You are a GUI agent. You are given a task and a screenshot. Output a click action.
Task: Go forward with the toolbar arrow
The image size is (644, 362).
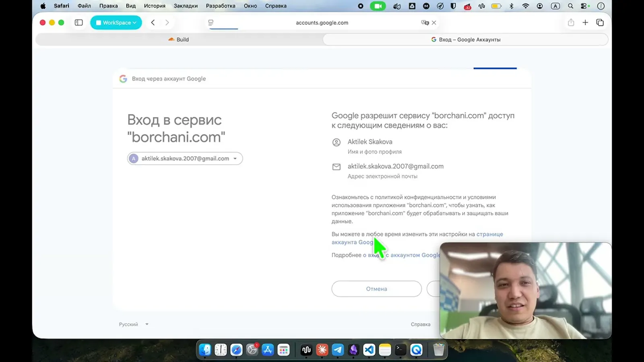[x=167, y=23]
